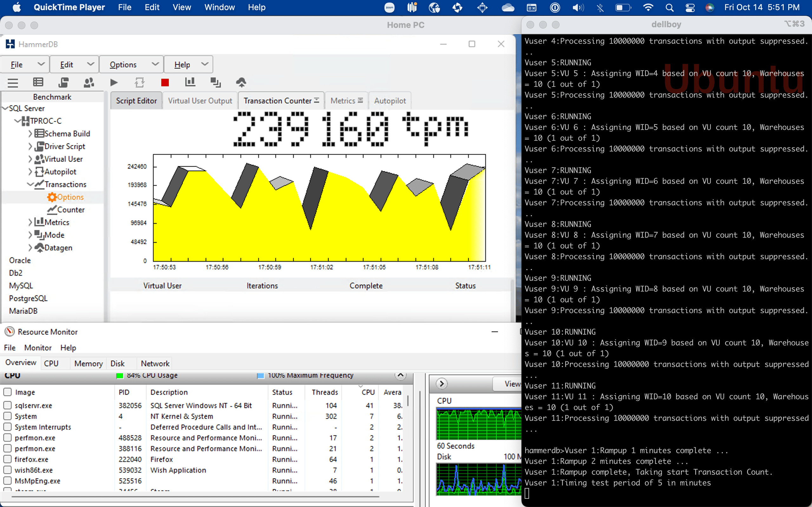Select PostgreSQL in the Benchmark tree
This screenshot has width=812, height=507.
pyautogui.click(x=28, y=298)
